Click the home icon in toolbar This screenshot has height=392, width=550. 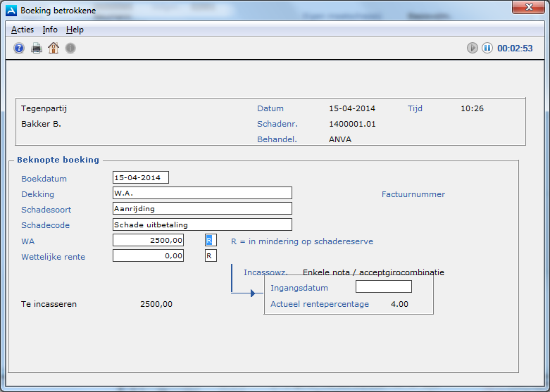tap(54, 48)
